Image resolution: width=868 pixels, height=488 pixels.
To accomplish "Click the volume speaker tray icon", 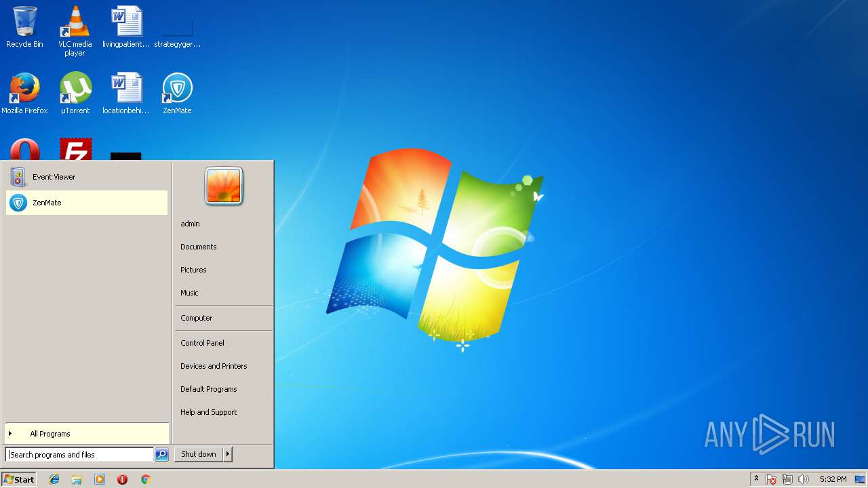I will tap(804, 479).
